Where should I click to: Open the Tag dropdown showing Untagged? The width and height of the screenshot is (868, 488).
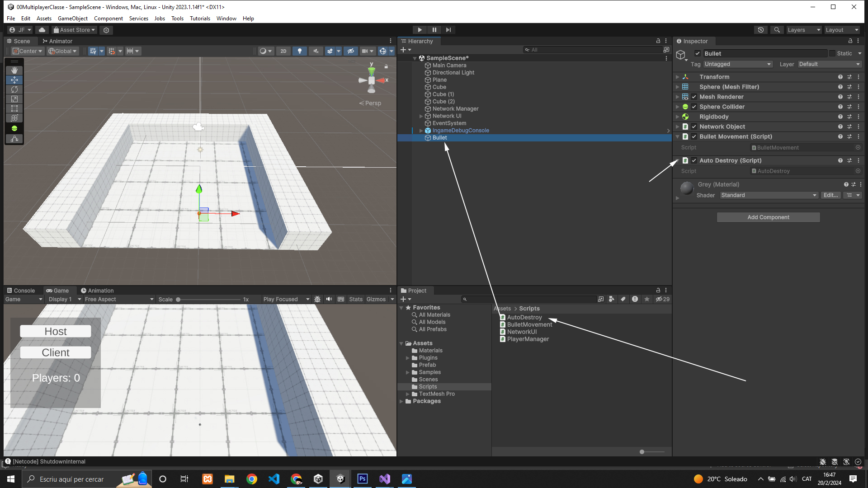click(x=737, y=64)
